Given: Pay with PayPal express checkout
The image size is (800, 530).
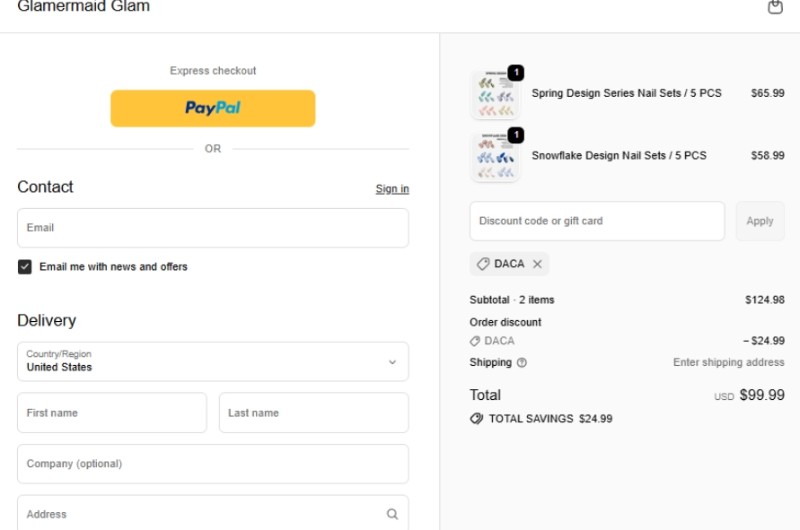Looking at the screenshot, I should click(x=213, y=108).
